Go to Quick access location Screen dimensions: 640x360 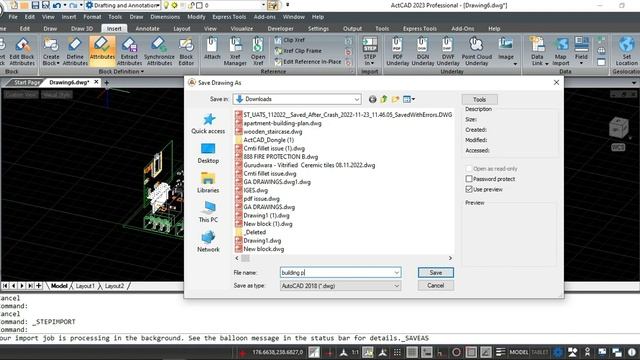(x=208, y=124)
